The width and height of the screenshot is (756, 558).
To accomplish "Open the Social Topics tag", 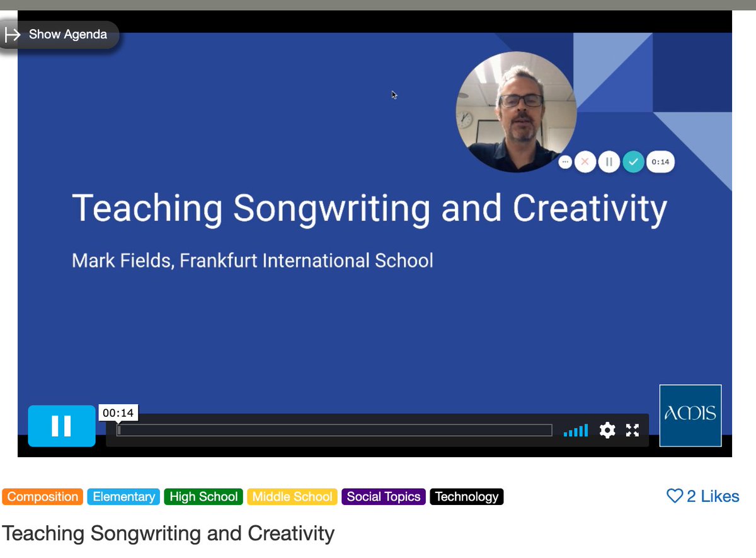I will 384,497.
